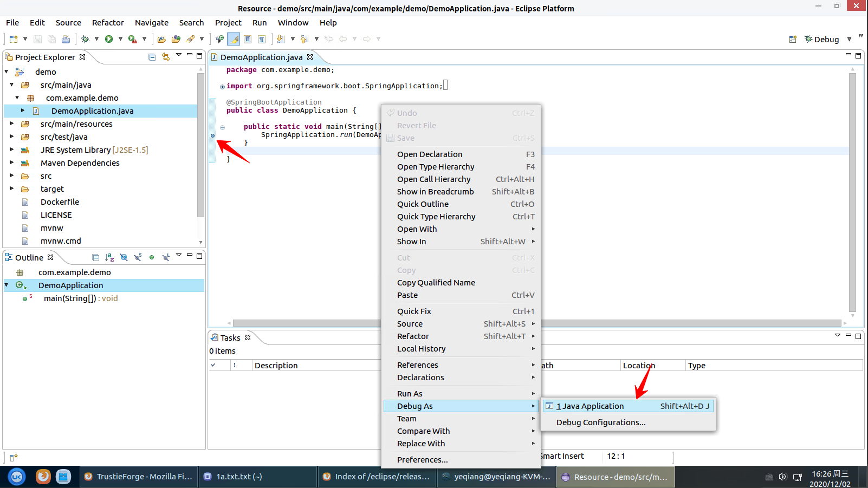The image size is (868, 488).
Task: Open the Ubuntu launcher icon in taskbar
Action: coord(17,477)
